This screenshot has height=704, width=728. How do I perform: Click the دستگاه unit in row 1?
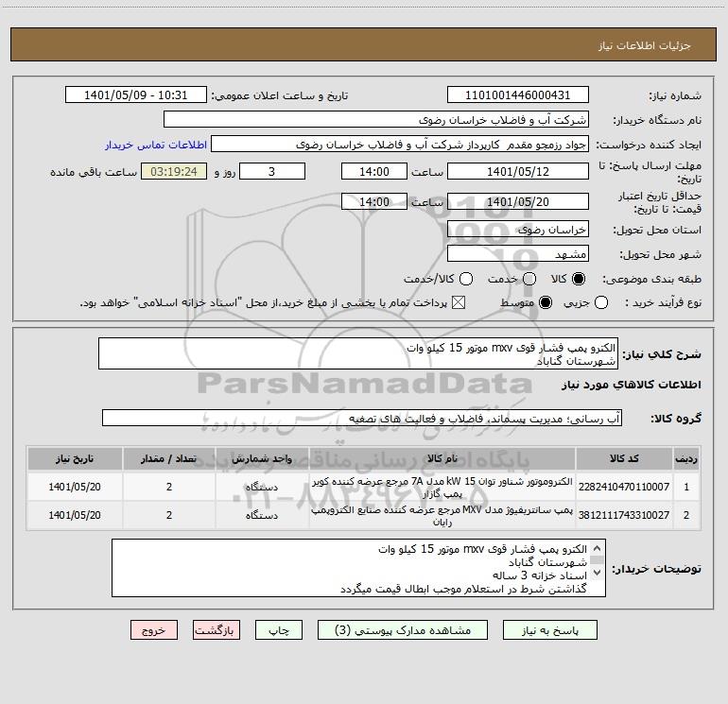click(x=262, y=488)
